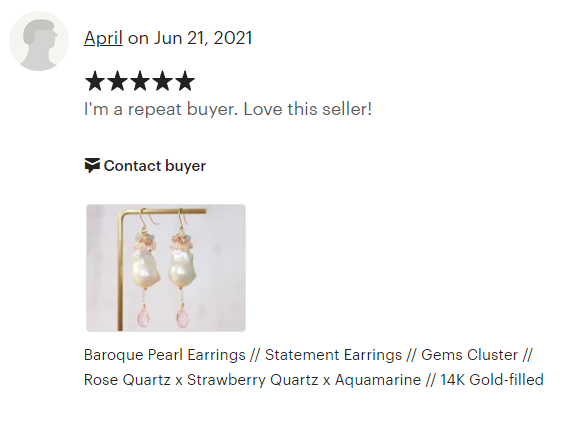
Task: Click the "14K Gold-filled" text in the title
Action: pos(492,380)
